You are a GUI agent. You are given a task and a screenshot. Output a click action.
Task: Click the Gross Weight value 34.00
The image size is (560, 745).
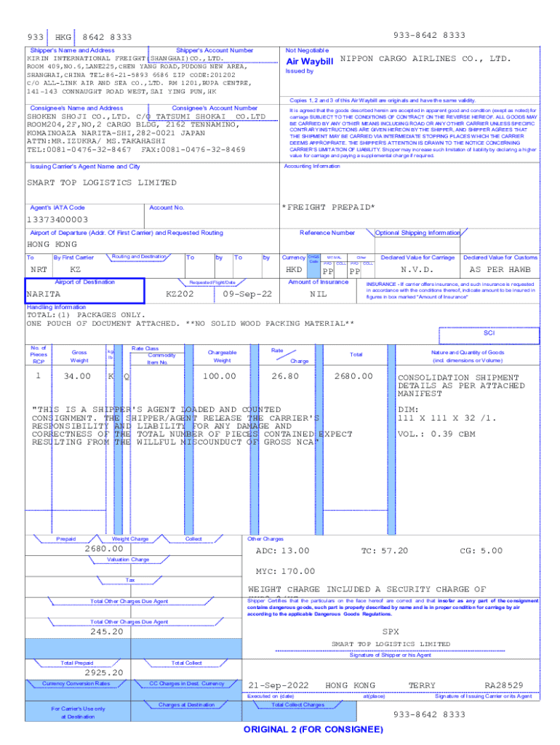[77, 376]
